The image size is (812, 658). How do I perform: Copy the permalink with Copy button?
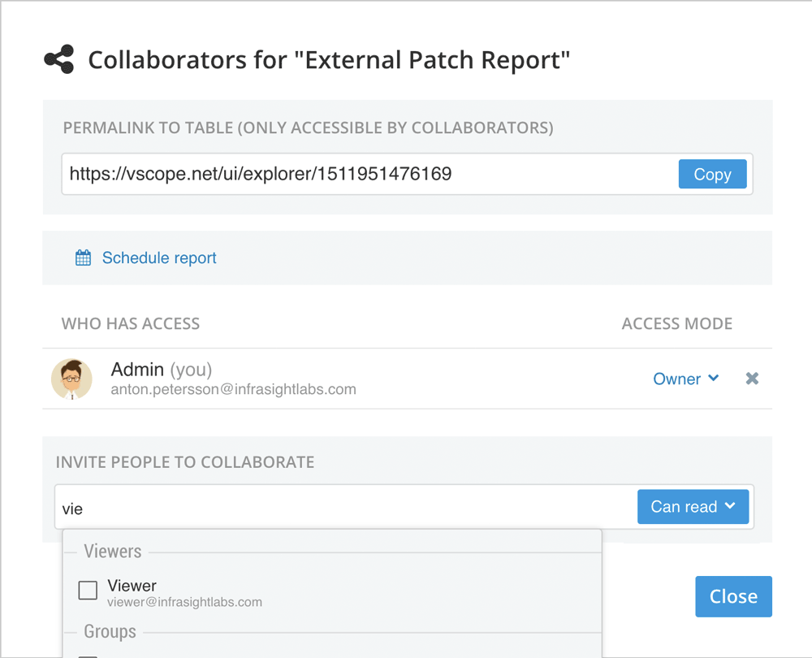tap(712, 174)
